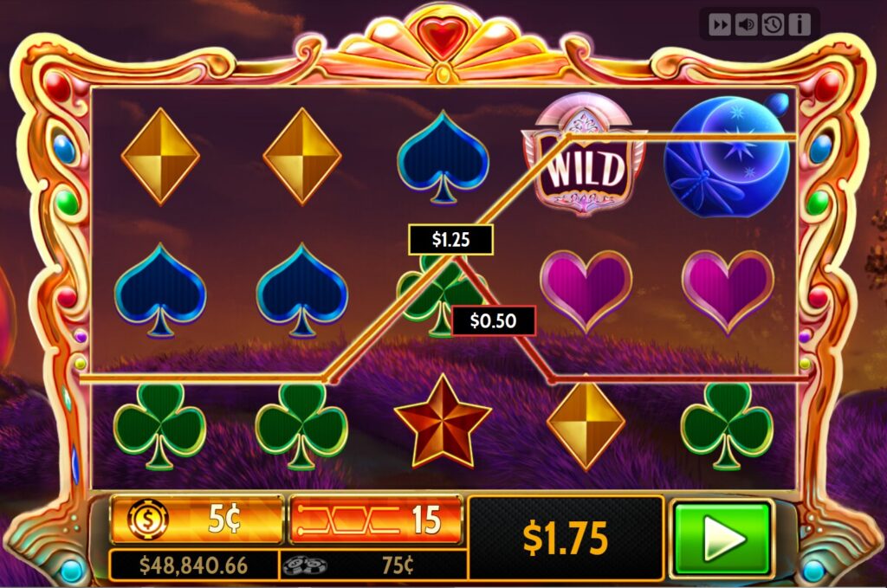Click the bottom-right green club symbol
The height and width of the screenshot is (588, 887).
tap(727, 425)
